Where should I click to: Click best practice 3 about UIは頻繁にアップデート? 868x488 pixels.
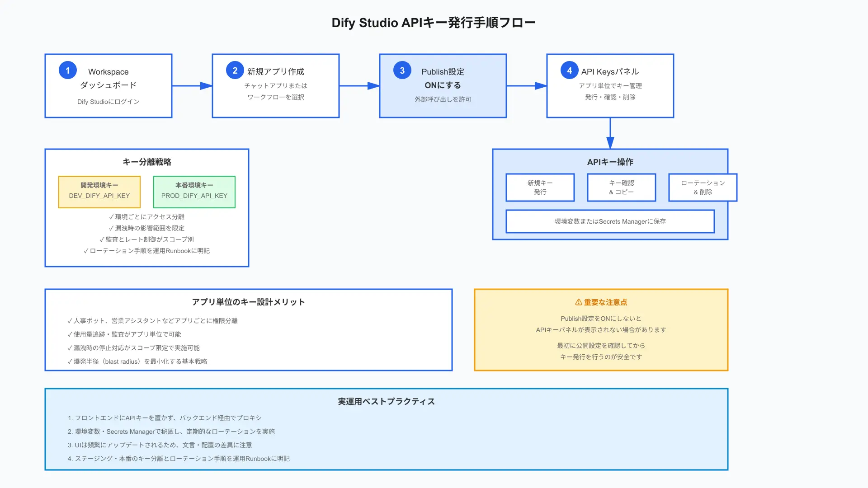pos(160,445)
